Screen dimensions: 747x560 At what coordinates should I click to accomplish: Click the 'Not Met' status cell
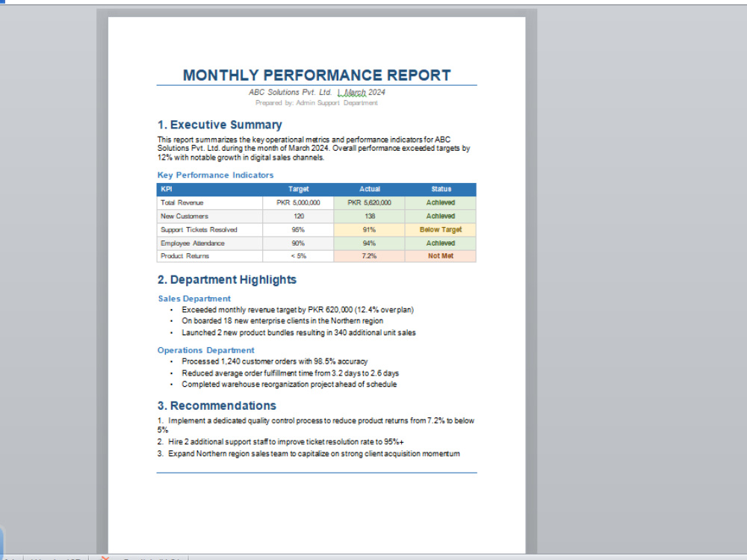pos(441,256)
